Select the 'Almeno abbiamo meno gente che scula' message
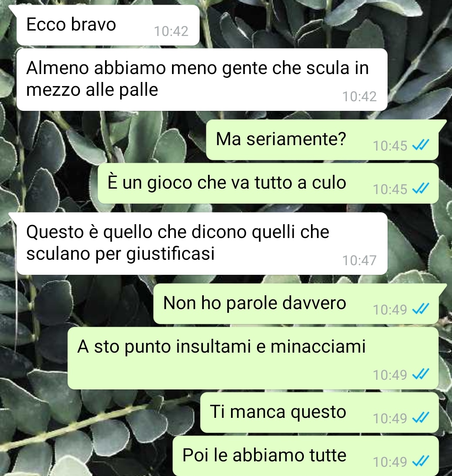 pos(202,79)
